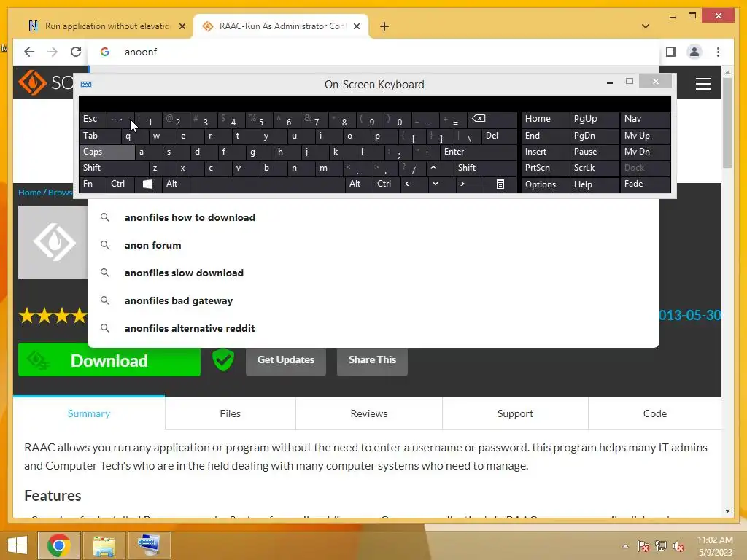Toggle Caps lock on On-Screen Keyboard

point(107,152)
